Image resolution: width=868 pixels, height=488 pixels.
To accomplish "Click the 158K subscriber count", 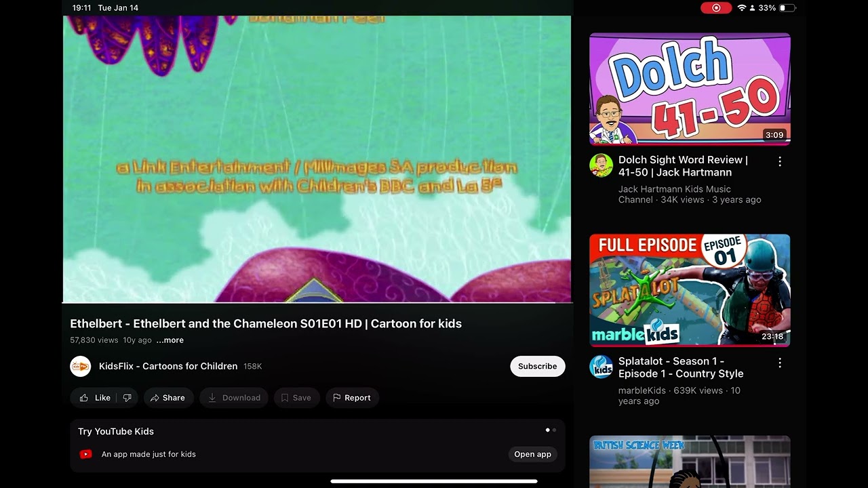I will point(252,366).
